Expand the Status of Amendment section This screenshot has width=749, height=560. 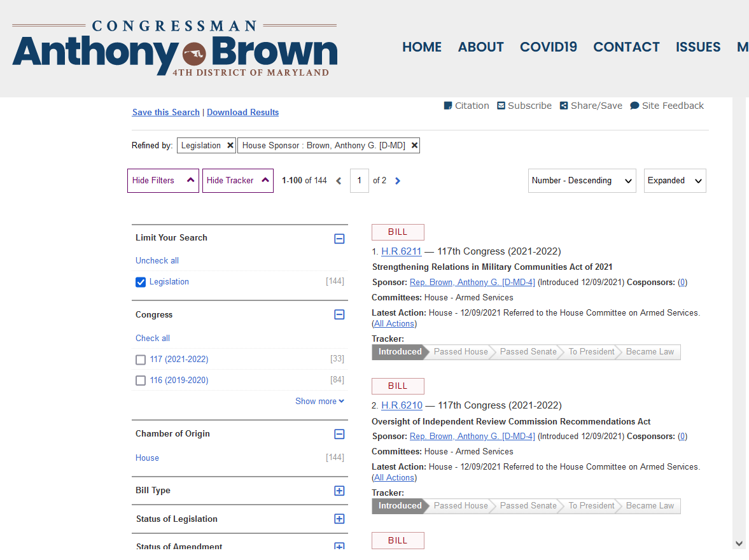339,546
